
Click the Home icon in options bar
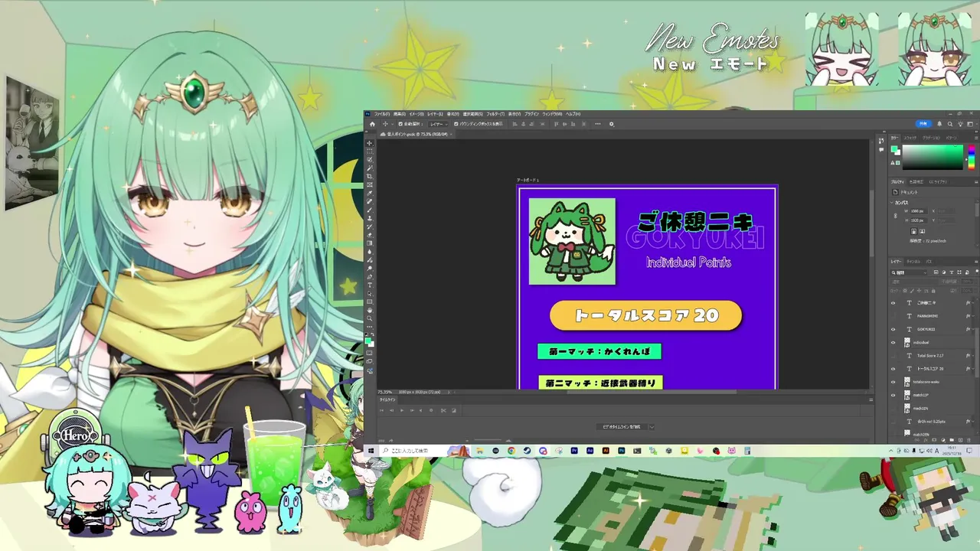(x=372, y=124)
